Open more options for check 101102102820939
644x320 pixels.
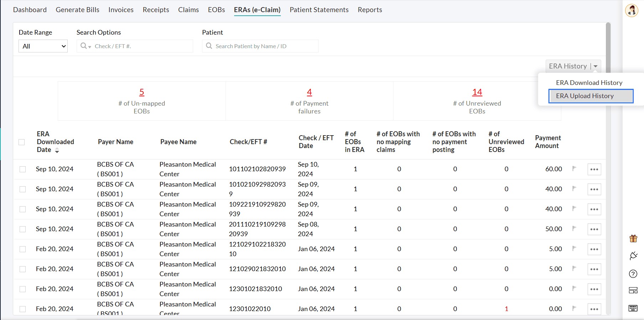pos(594,169)
